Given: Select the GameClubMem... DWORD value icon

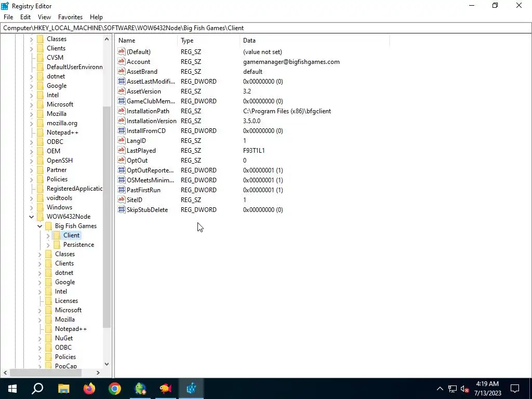Looking at the screenshot, I should 122,101.
